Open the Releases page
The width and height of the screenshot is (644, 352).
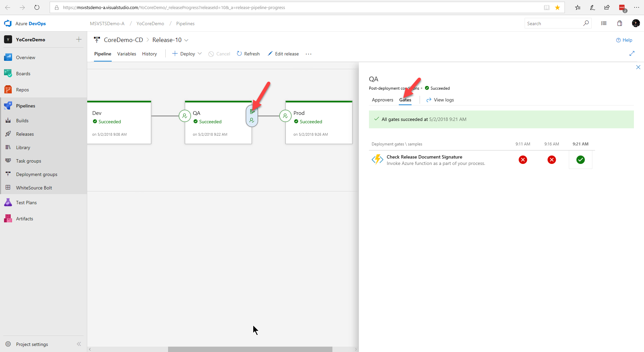pos(25,134)
